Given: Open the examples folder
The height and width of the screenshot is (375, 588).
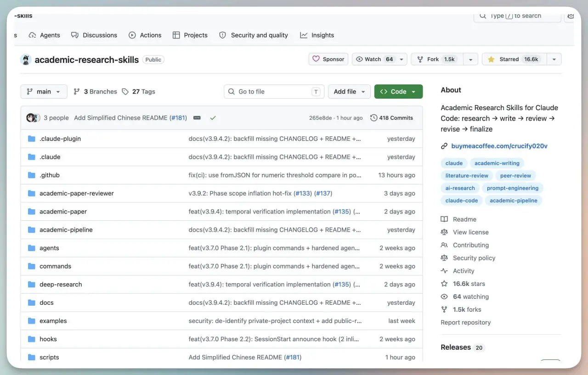Looking at the screenshot, I should 53,321.
